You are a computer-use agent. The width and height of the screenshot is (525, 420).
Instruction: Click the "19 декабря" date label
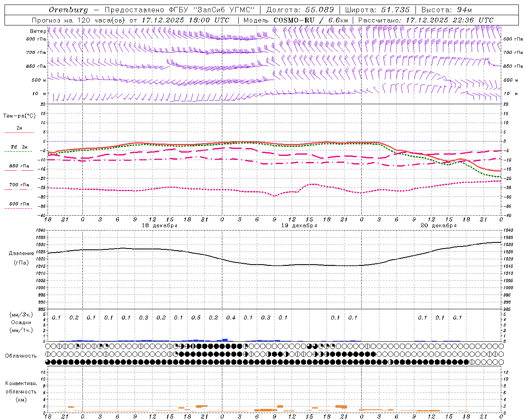pyautogui.click(x=299, y=226)
